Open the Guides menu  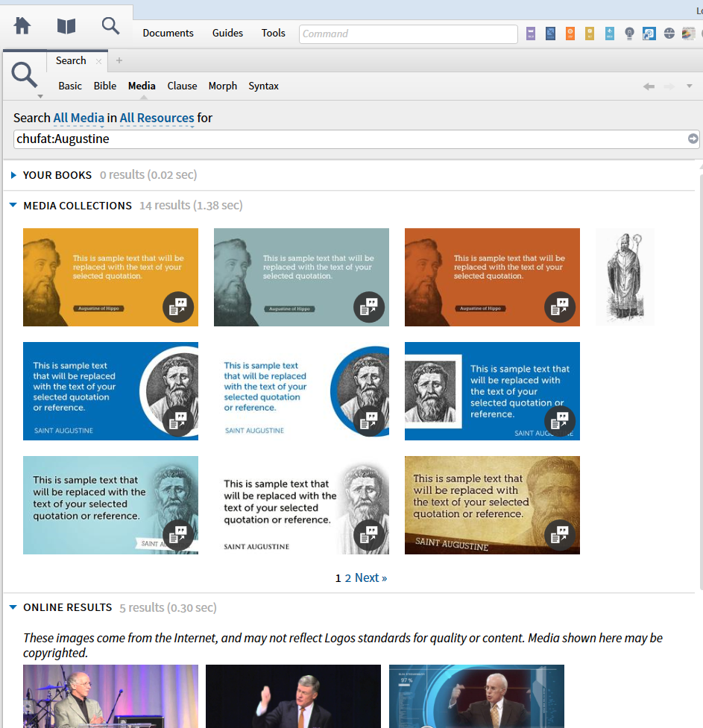pyautogui.click(x=227, y=33)
